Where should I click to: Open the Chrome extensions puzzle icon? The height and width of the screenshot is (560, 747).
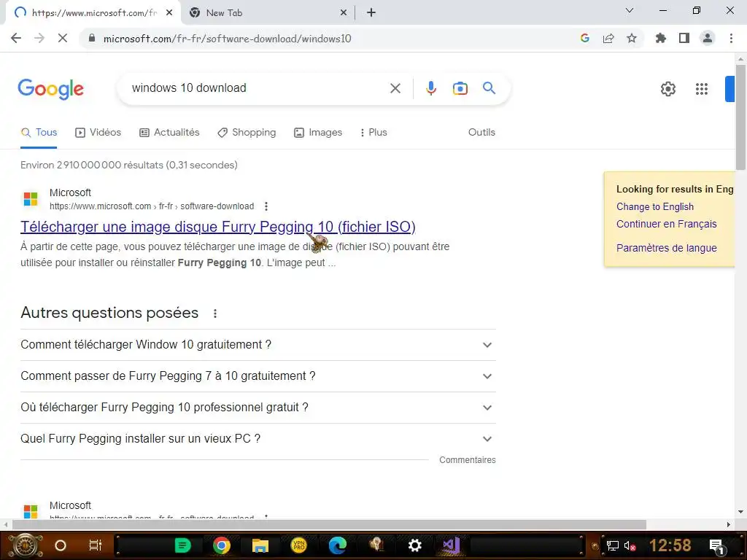(661, 38)
